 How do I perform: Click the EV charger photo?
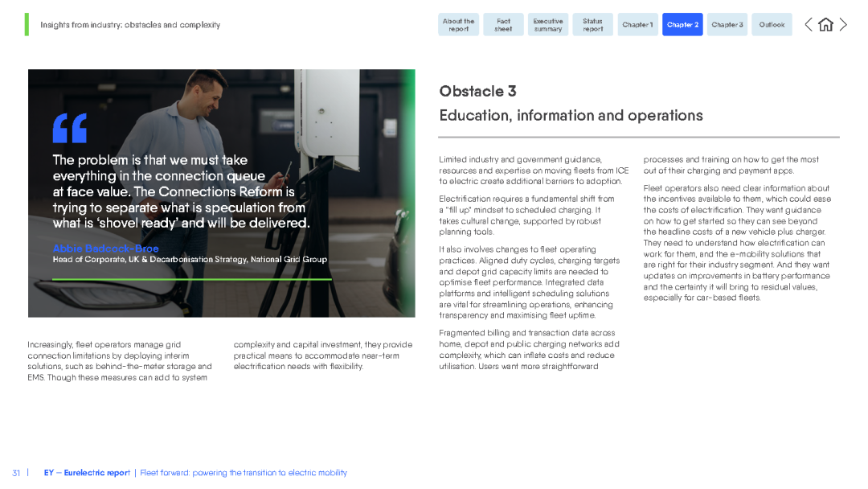222,193
